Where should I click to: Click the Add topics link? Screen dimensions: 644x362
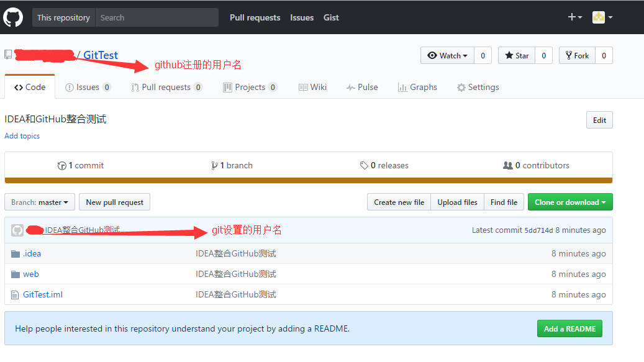tap(22, 136)
